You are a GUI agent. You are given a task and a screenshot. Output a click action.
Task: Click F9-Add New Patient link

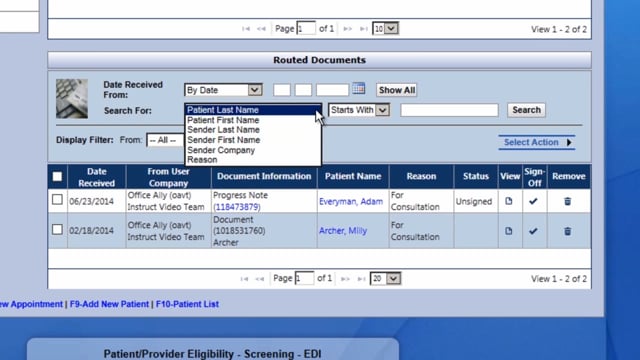[109, 304]
